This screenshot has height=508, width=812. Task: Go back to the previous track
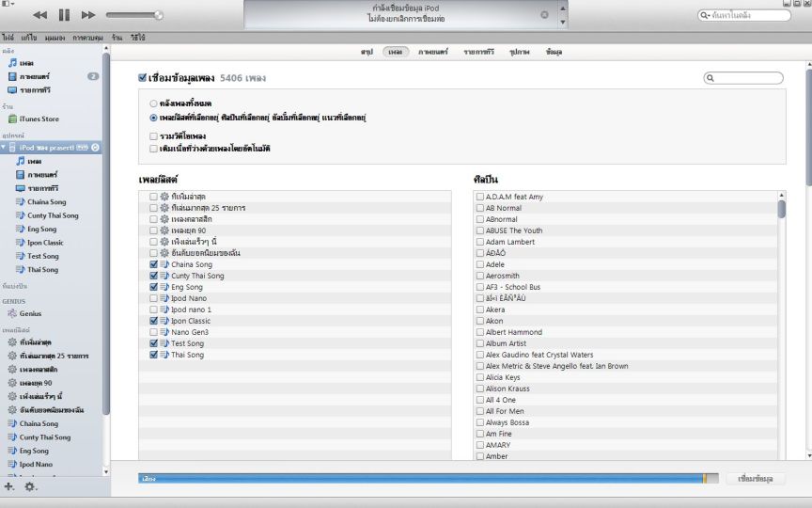[x=39, y=15]
